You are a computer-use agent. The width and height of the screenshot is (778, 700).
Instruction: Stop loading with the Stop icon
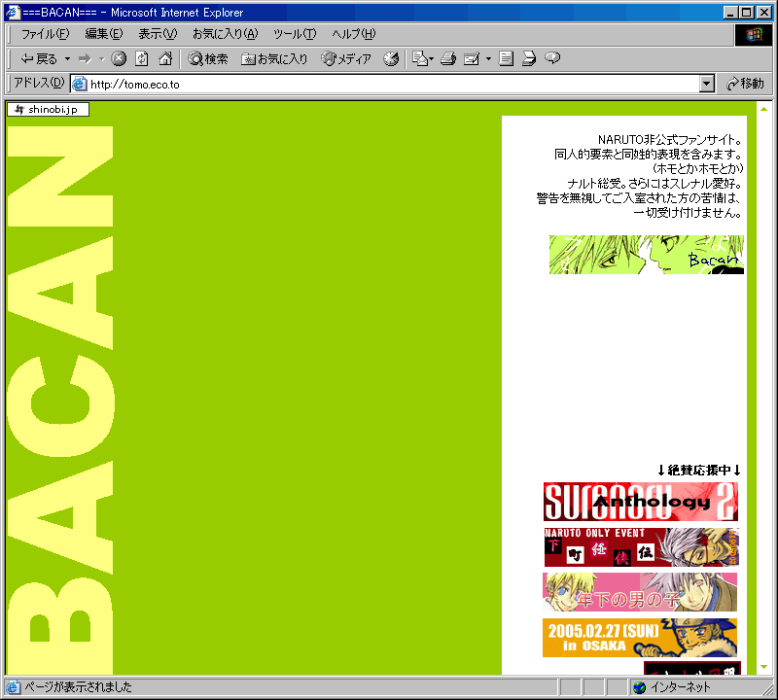(118, 59)
